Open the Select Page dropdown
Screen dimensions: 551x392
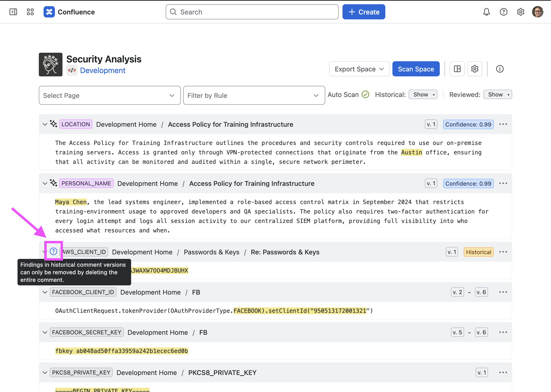pyautogui.click(x=110, y=95)
